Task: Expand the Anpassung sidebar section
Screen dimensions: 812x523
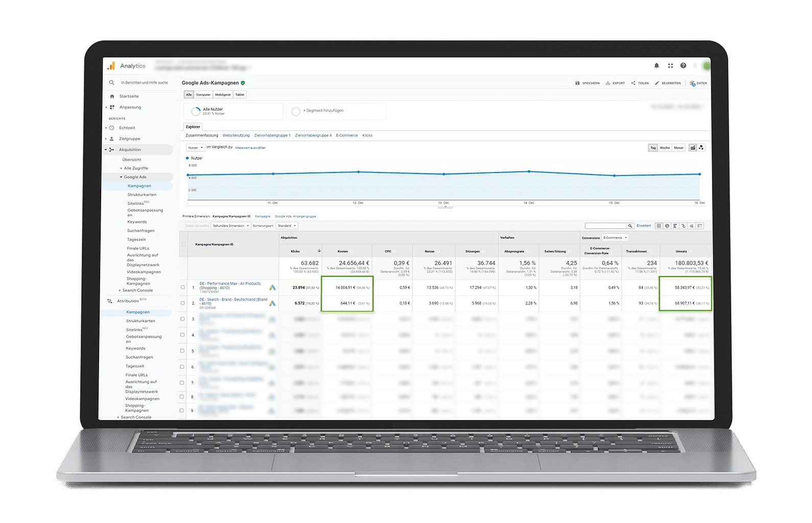Action: 106,107
